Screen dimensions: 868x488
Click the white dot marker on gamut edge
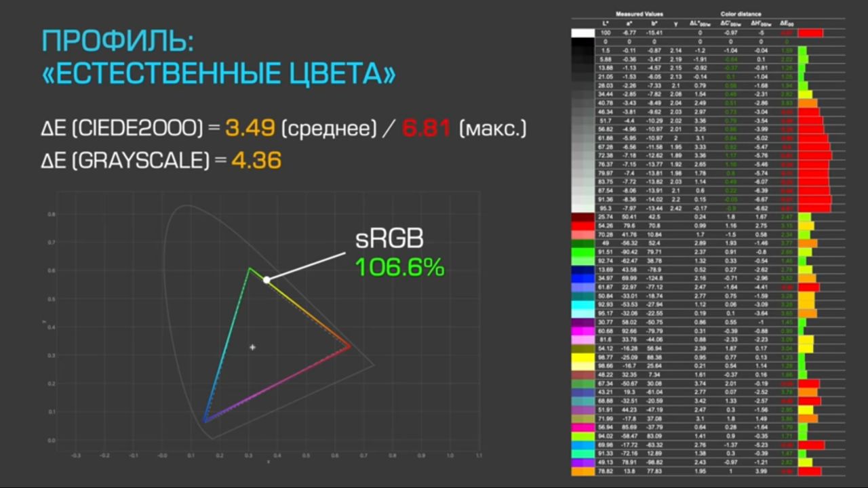pos(267,279)
